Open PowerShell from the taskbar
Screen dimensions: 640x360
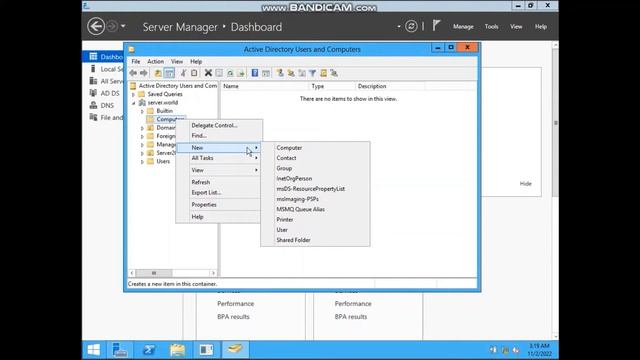pos(149,350)
